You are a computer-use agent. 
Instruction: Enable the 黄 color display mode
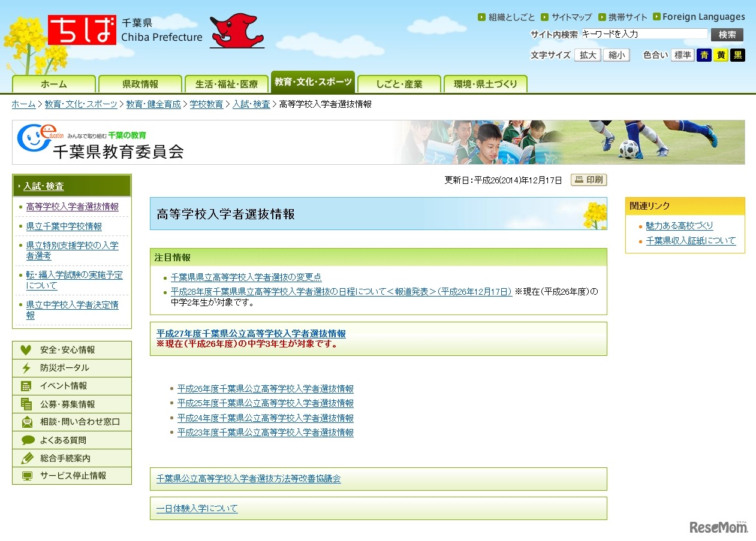point(721,55)
